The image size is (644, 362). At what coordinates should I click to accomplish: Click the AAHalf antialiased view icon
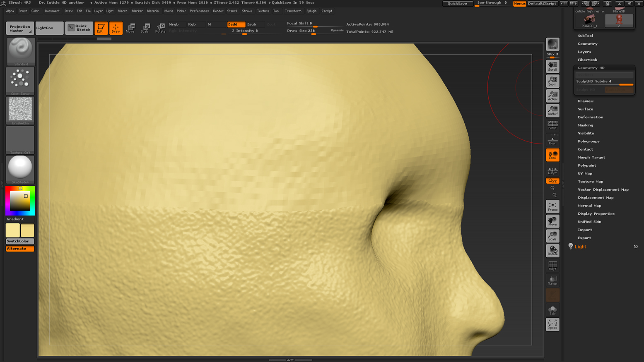click(552, 110)
